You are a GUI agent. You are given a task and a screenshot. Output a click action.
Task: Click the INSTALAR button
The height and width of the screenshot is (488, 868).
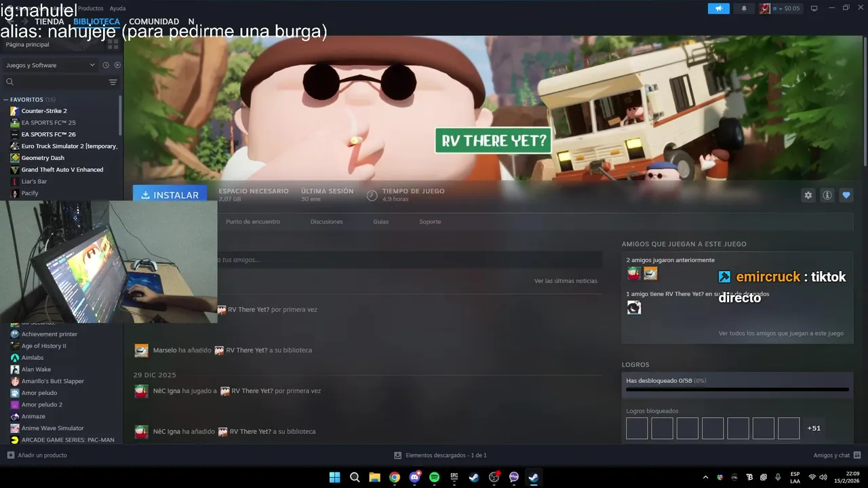pyautogui.click(x=170, y=195)
